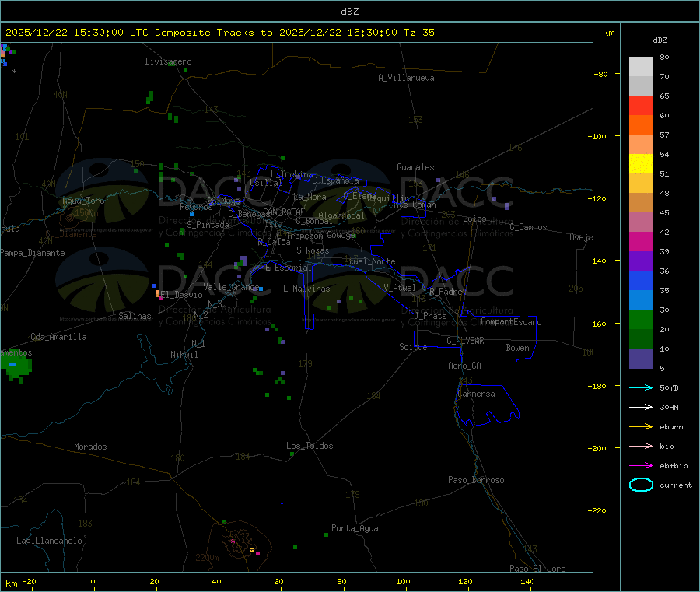This screenshot has width=700, height=592.
Task: Click the G_Campos place label
Action: (528, 227)
